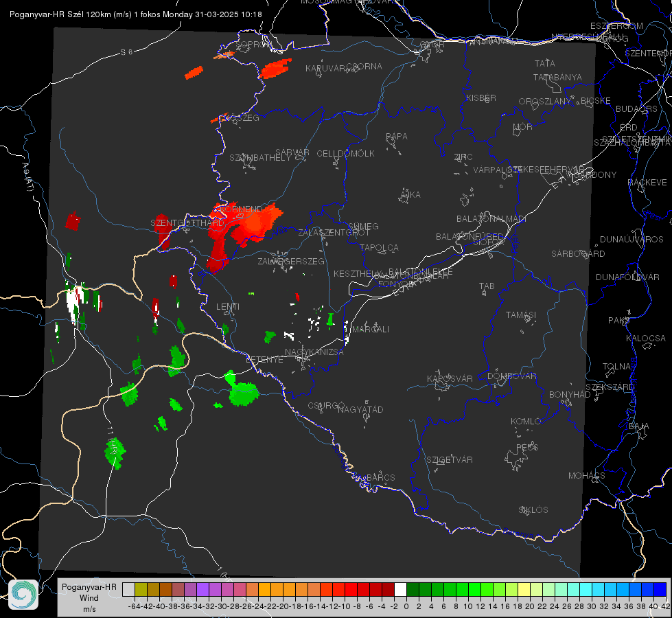Image resolution: width=672 pixels, height=618 pixels.
Task: Pick the light gray legend swatch
Action: pos(128,589)
